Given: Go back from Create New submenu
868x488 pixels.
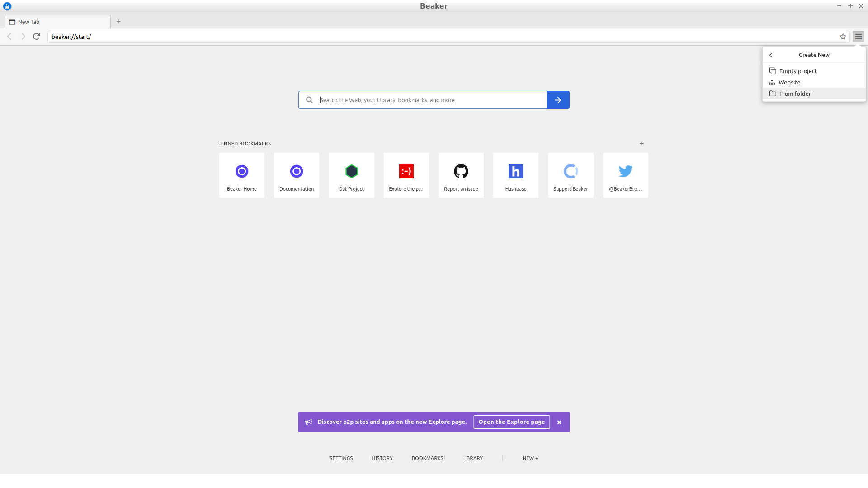Looking at the screenshot, I should click(771, 55).
